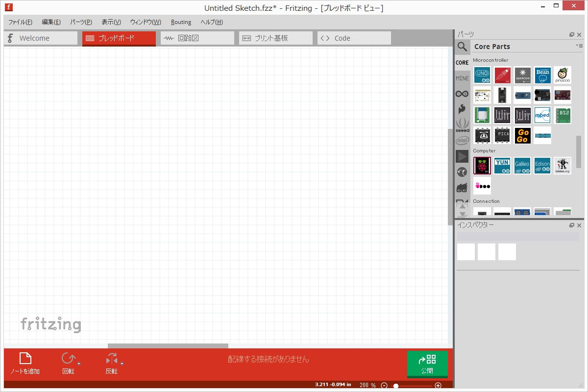588x392 pixels.
Task: Select the Arduino UNO part
Action: pos(482,75)
